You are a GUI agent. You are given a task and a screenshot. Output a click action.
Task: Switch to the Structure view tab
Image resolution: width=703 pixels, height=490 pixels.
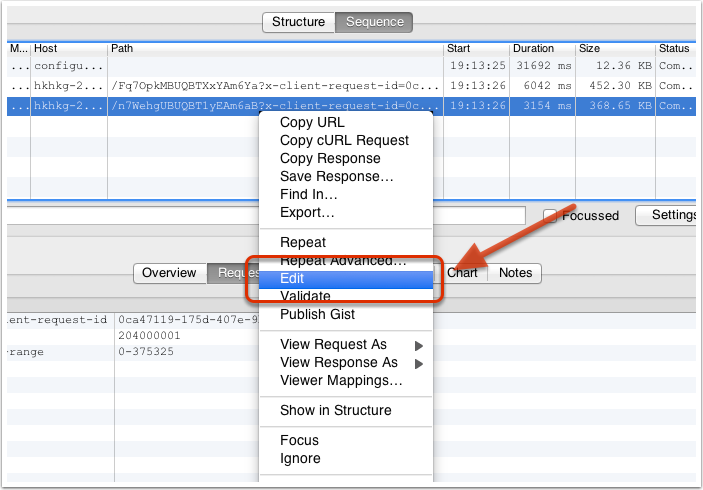pyautogui.click(x=298, y=22)
